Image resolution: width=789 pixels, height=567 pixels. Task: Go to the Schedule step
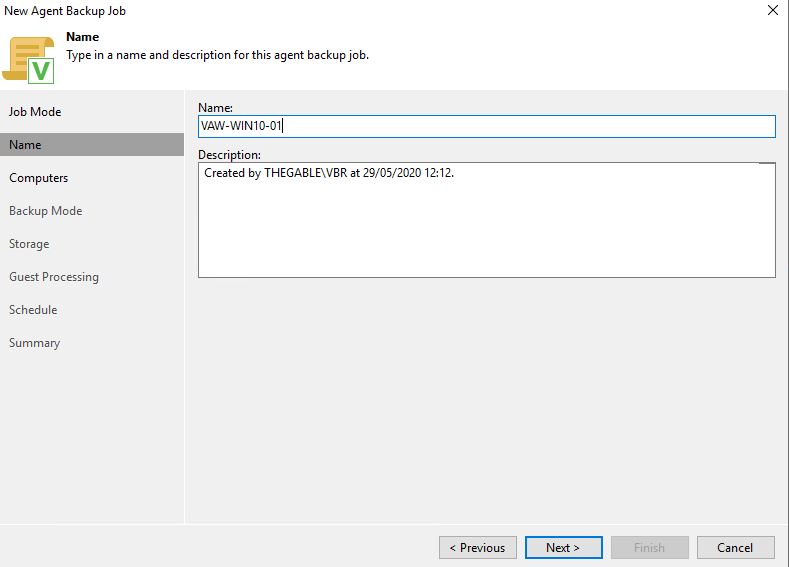click(x=33, y=310)
